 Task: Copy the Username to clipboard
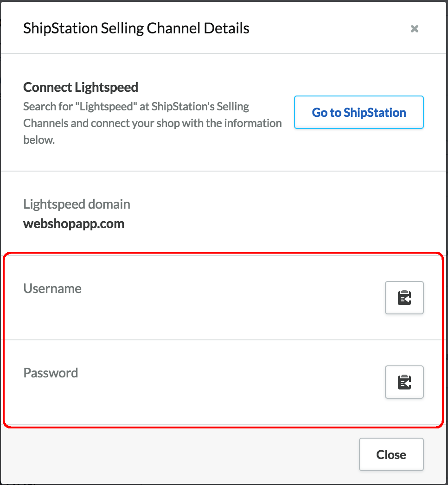[404, 298]
